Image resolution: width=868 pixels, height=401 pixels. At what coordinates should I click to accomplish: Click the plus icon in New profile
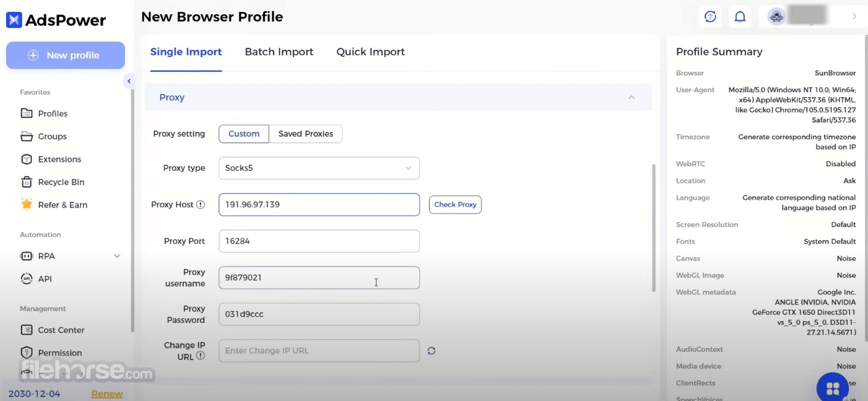34,55
